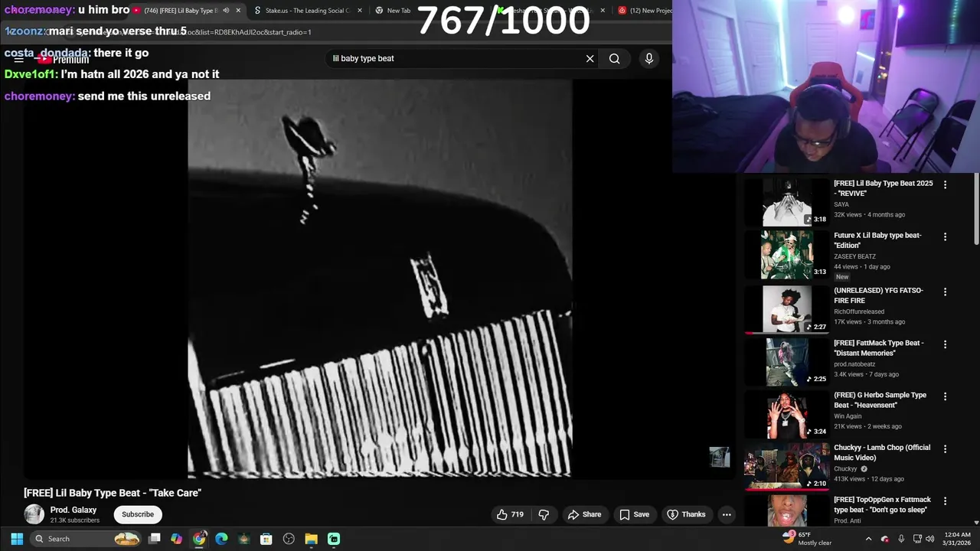Clear the YouTube search box with X
The image size is (980, 551).
(590, 58)
